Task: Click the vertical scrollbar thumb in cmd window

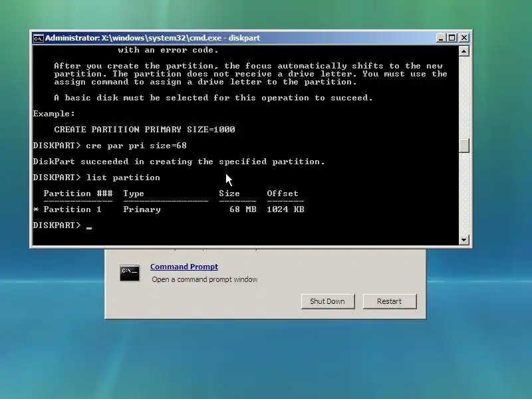Action: coord(464,146)
